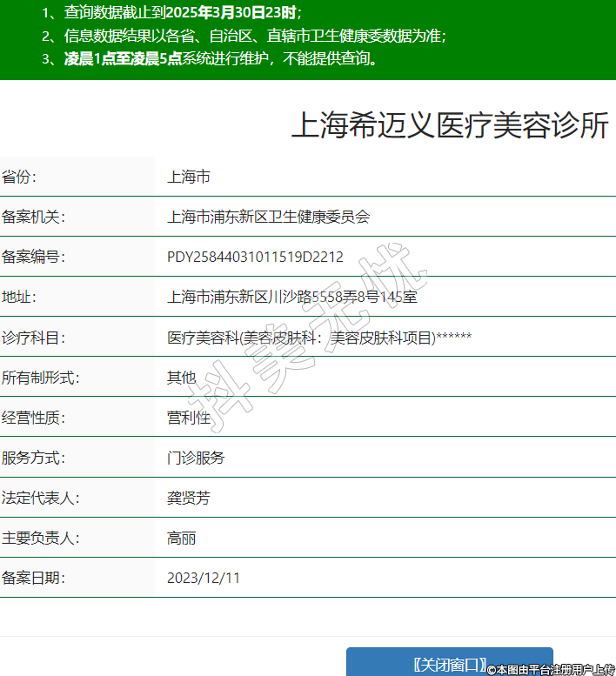Click the notice about 凌晨1点至凌晨5点 maintenance
Viewport: 616px width, 676px height.
(210, 59)
